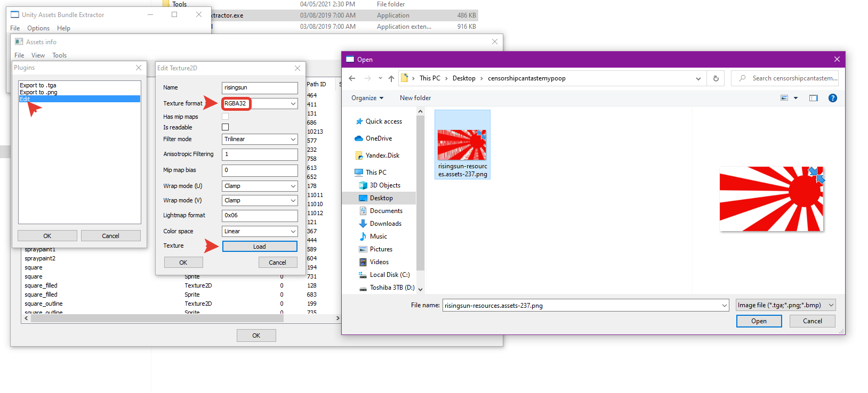This screenshot has width=868, height=393.
Task: Open the Music note icon
Action: 363,236
